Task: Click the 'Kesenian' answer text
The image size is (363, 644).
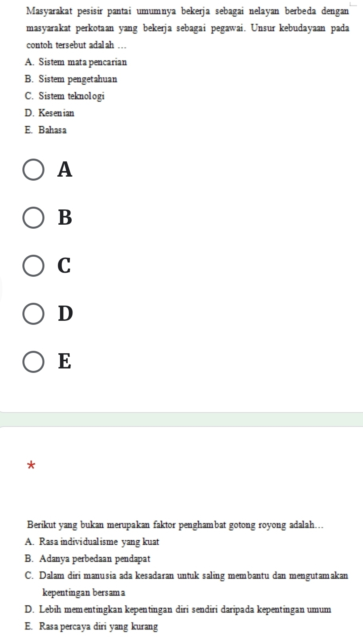Action: coord(56,113)
